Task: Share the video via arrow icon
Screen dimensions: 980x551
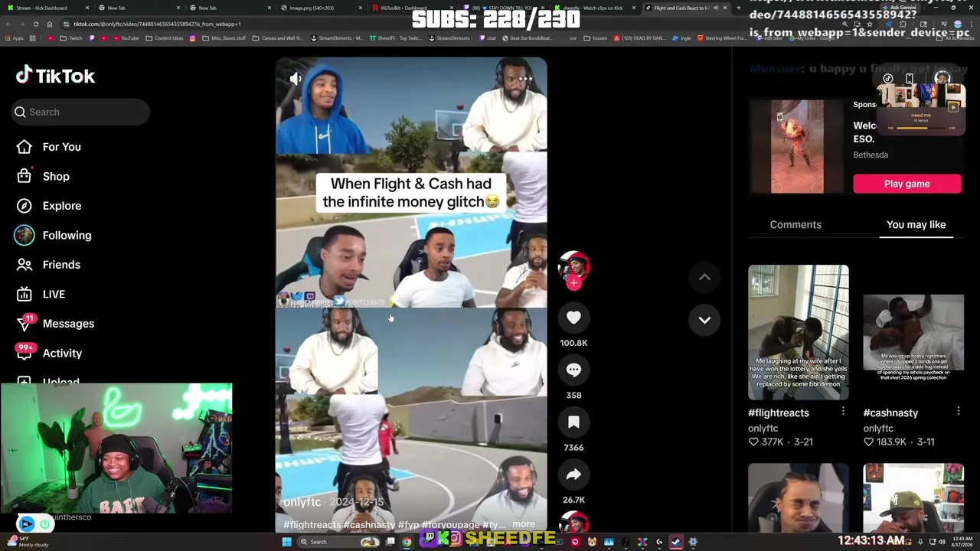Action: tap(573, 475)
